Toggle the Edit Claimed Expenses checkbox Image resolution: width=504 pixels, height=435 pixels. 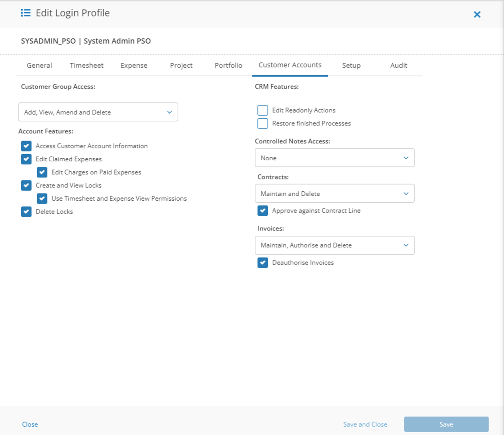pos(26,159)
